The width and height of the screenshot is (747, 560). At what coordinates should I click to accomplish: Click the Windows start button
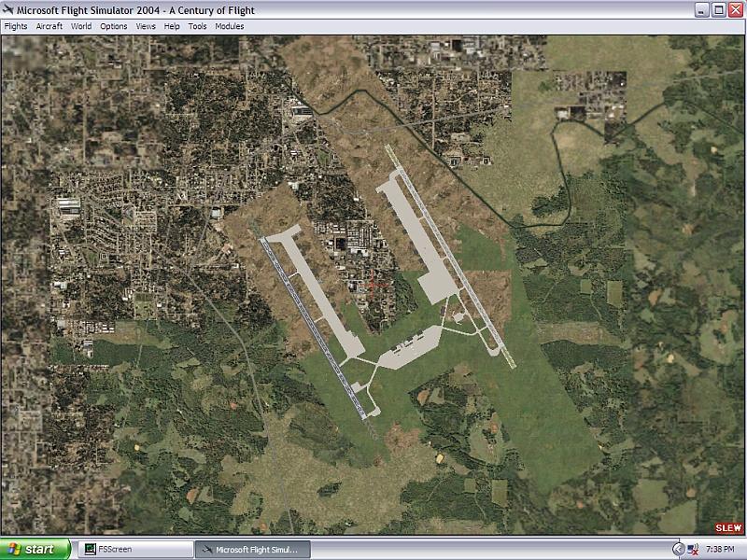coord(35,549)
